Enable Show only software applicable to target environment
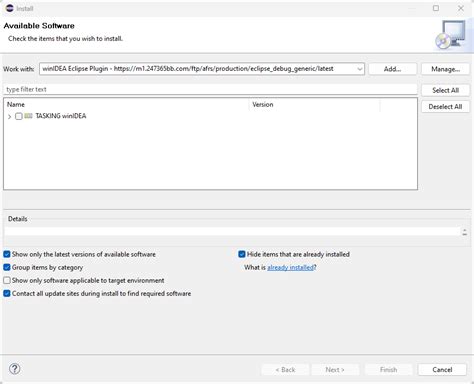Image resolution: width=474 pixels, height=384 pixels. pos(7,280)
